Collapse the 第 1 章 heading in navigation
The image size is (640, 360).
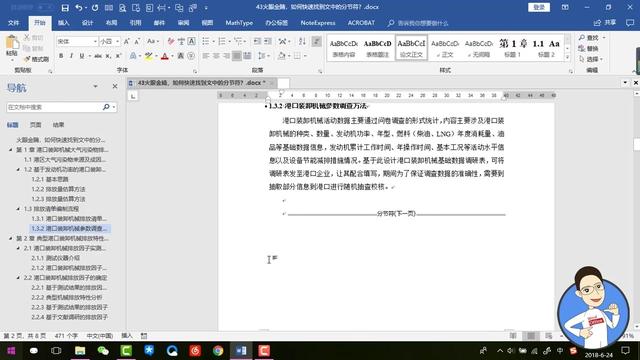pyautogui.click(x=11, y=150)
